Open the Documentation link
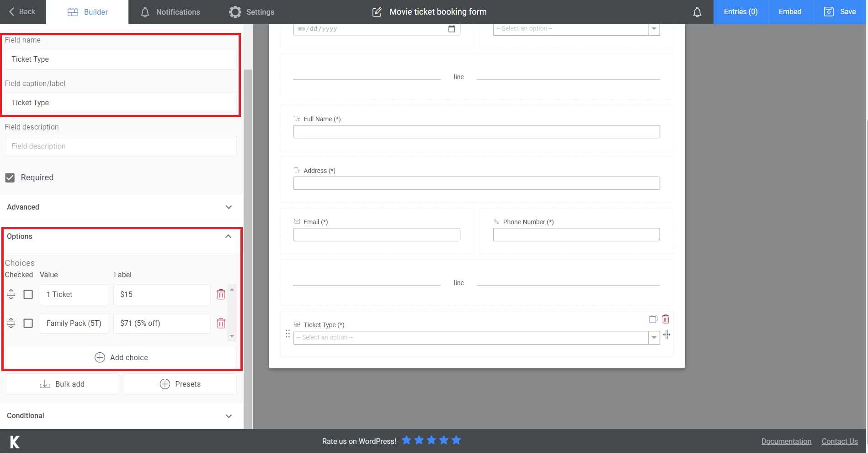 coord(786,441)
